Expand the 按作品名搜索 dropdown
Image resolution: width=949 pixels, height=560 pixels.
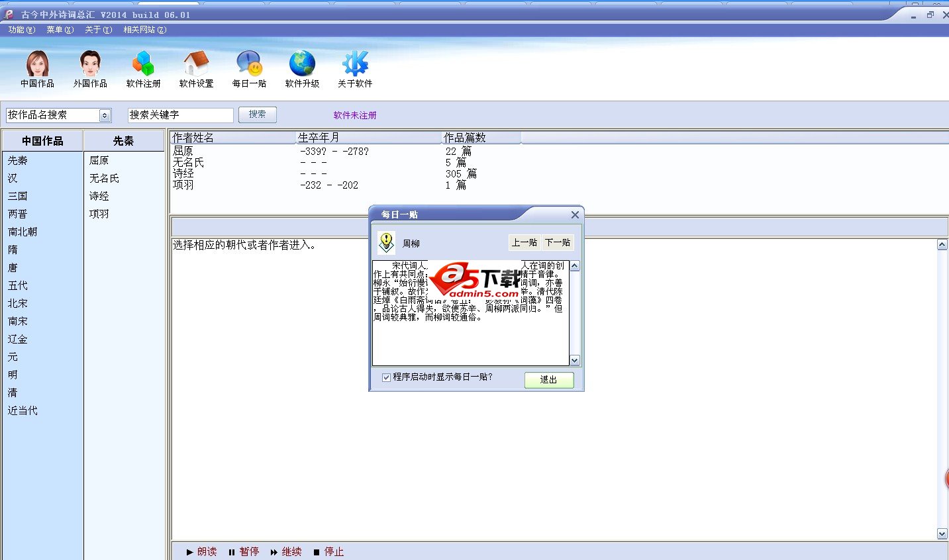pyautogui.click(x=105, y=115)
